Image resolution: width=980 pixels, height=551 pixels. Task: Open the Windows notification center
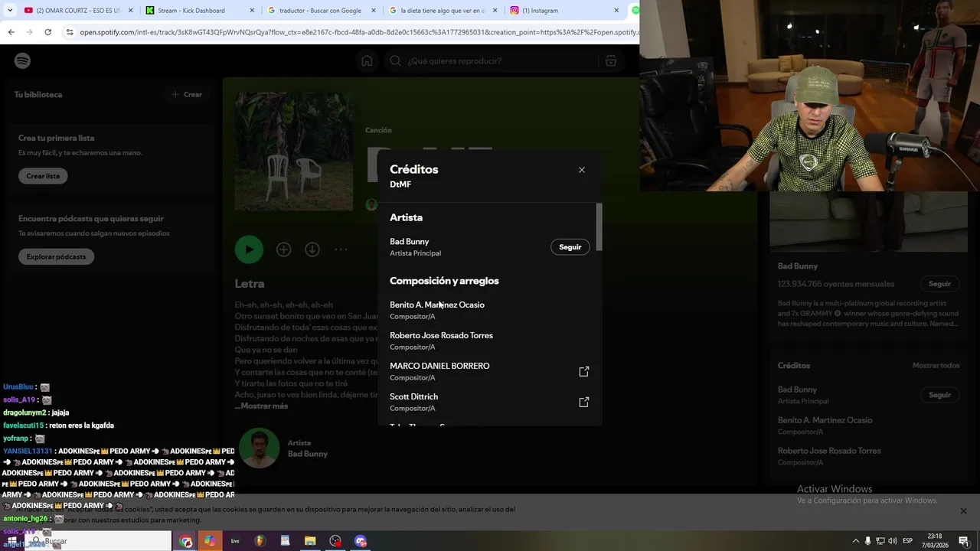pos(964,541)
